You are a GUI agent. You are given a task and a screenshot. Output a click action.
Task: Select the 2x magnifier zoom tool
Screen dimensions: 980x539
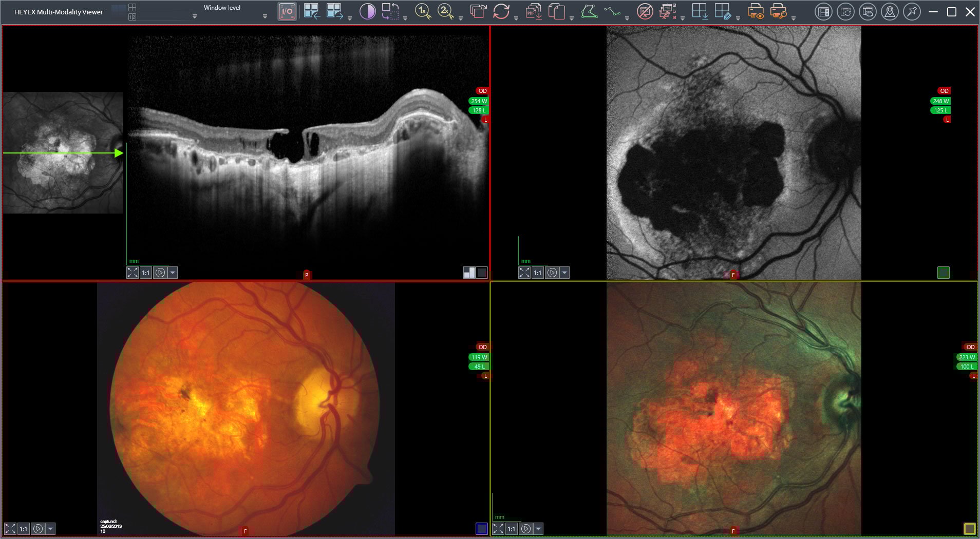[445, 11]
